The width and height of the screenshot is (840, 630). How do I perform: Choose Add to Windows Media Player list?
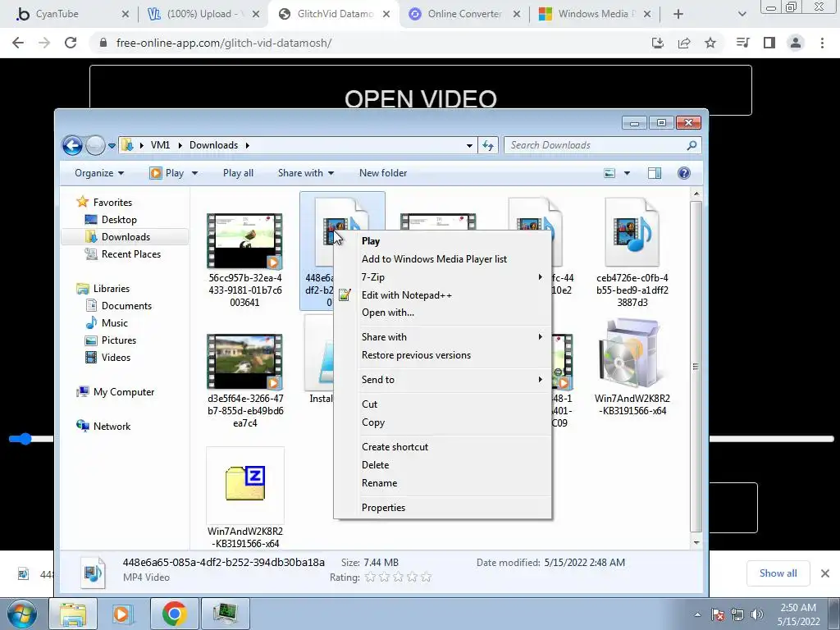click(x=442, y=259)
